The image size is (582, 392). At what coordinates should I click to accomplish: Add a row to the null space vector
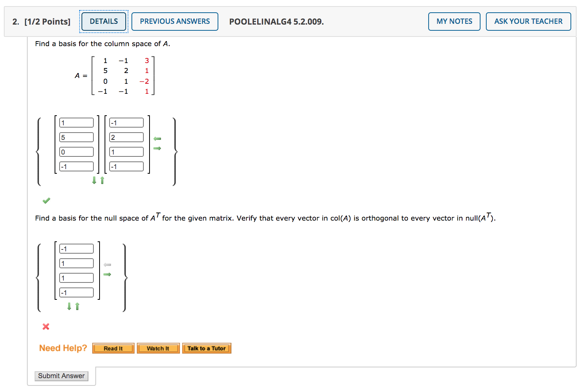click(69, 306)
